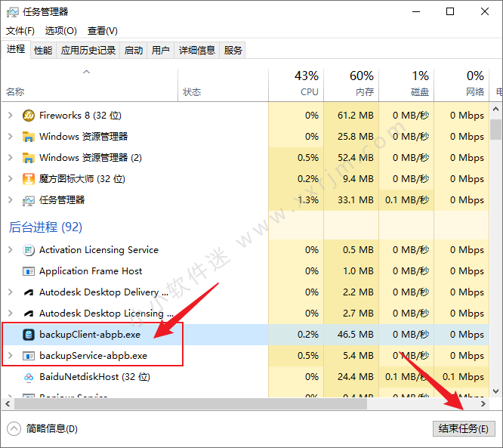Select the backupService-abpb.exe process name

[x=93, y=356]
